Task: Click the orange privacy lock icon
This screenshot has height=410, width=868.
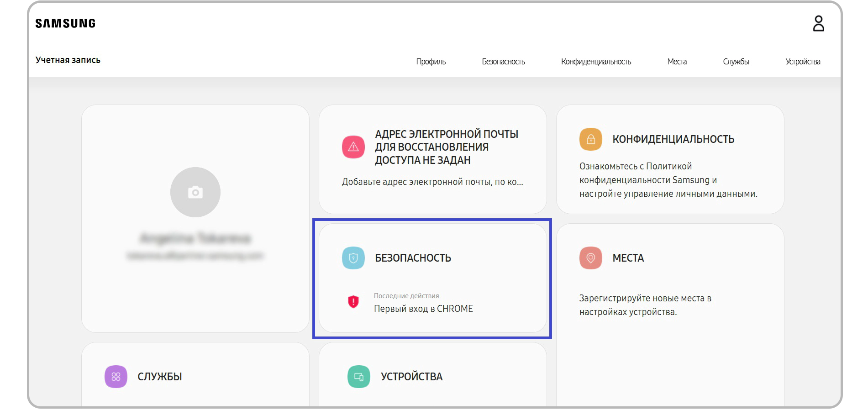Action: 591,139
